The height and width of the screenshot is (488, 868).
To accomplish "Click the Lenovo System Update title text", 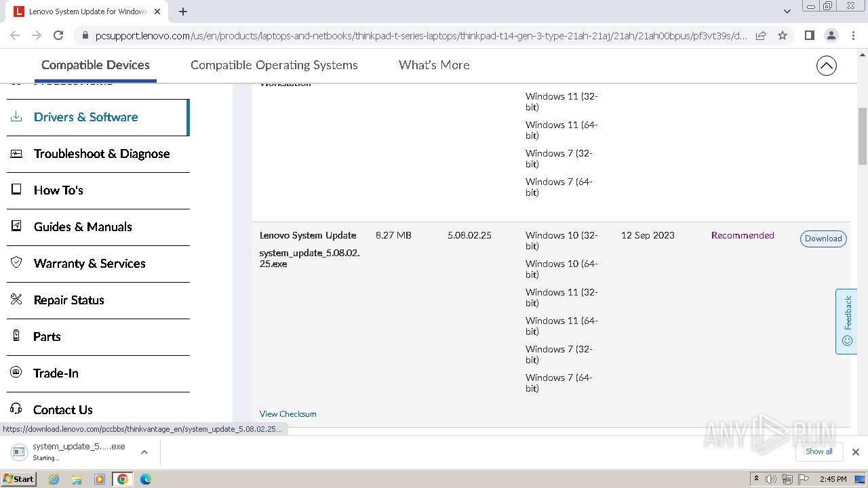I will click(x=308, y=235).
